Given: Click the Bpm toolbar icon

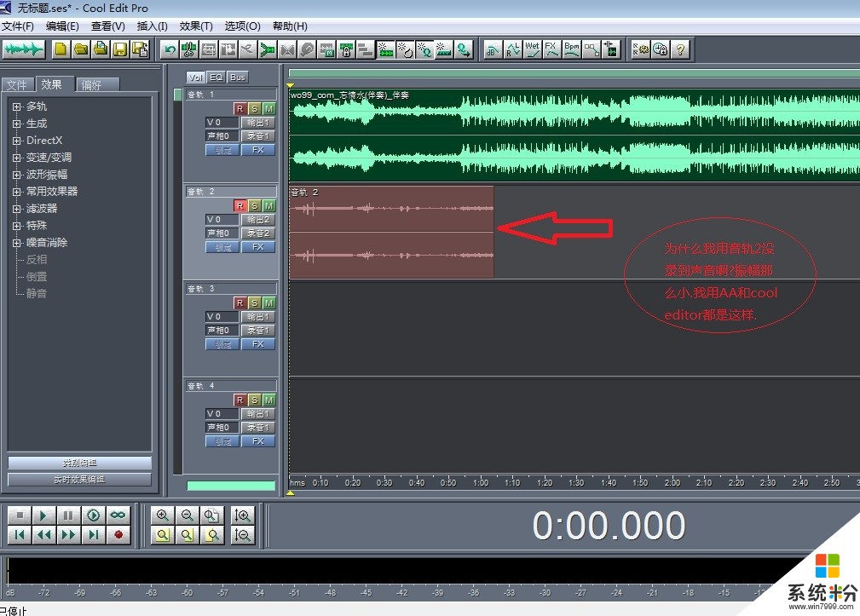Looking at the screenshot, I should (572, 49).
